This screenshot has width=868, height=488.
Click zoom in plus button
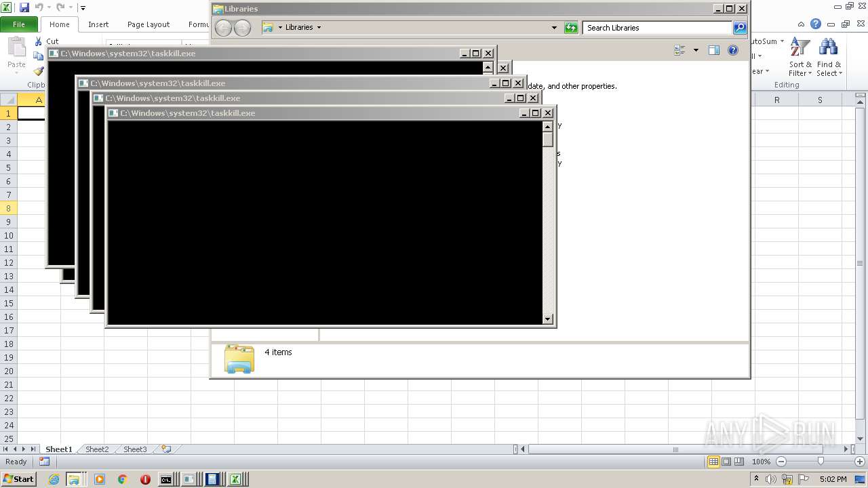861,462
